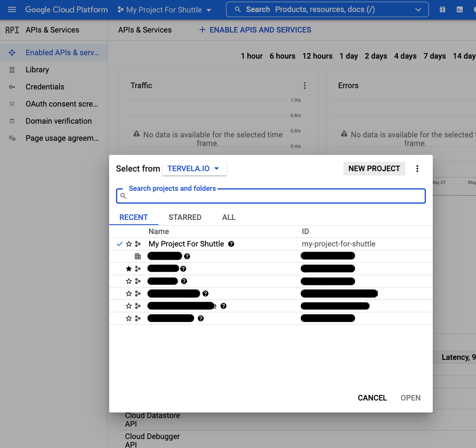Click the Latency column header behind dialog
This screenshot has height=448, width=476.
click(458, 357)
